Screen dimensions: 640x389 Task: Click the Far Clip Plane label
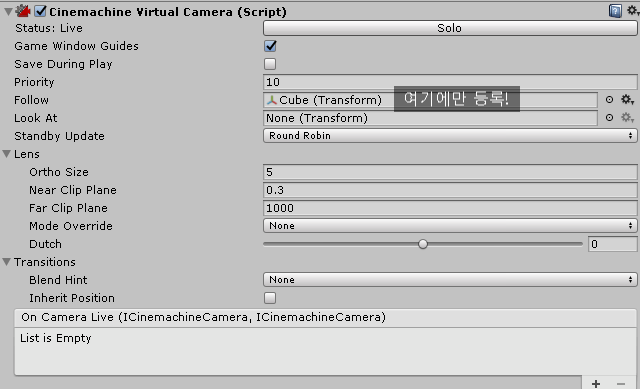68,208
